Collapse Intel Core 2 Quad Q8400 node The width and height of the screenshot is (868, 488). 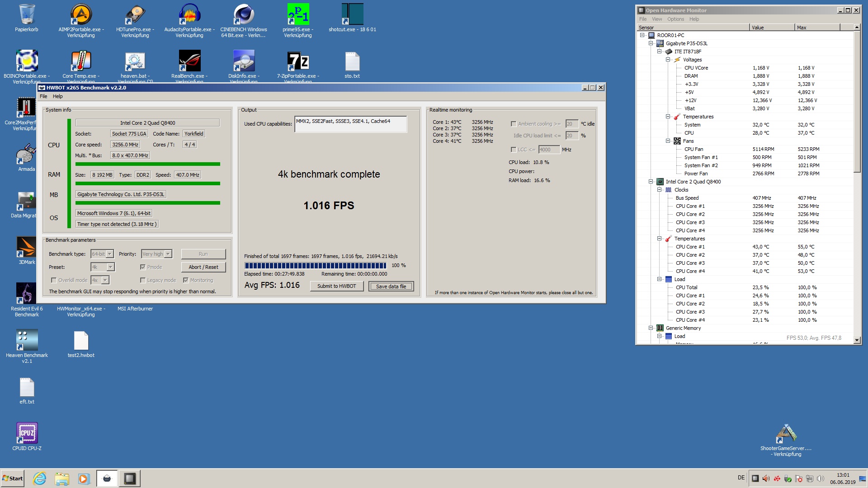(x=651, y=182)
